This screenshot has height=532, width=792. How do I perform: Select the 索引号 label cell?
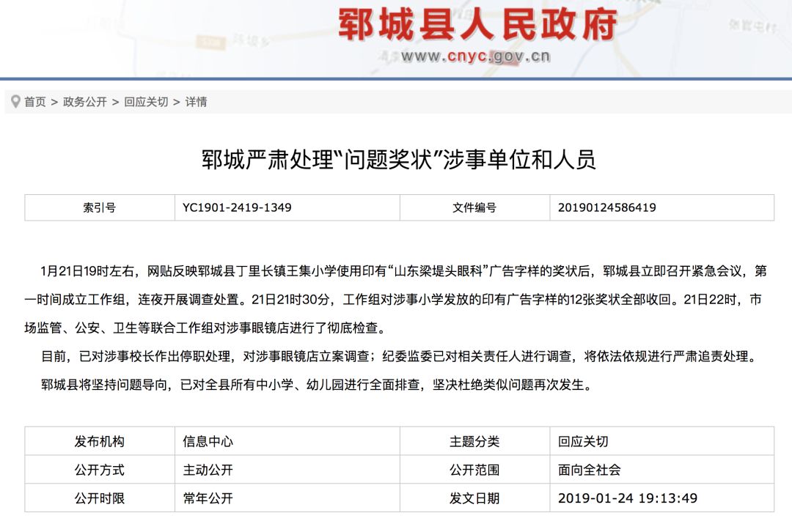pyautogui.click(x=100, y=207)
